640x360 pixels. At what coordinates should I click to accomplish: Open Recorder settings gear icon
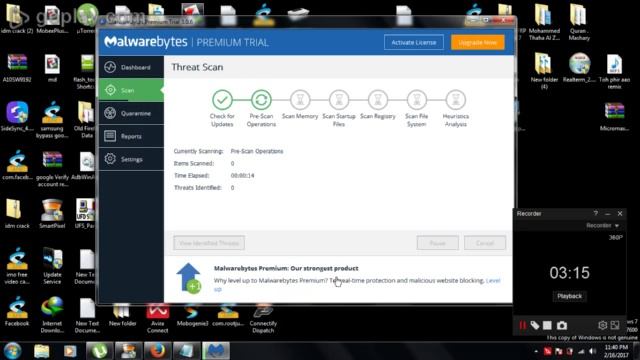click(x=602, y=325)
